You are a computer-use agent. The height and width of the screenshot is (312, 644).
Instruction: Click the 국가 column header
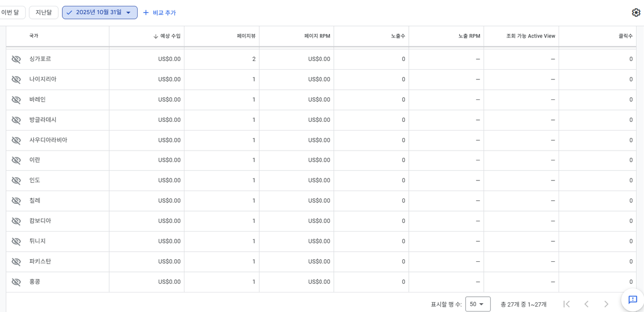pos(34,36)
